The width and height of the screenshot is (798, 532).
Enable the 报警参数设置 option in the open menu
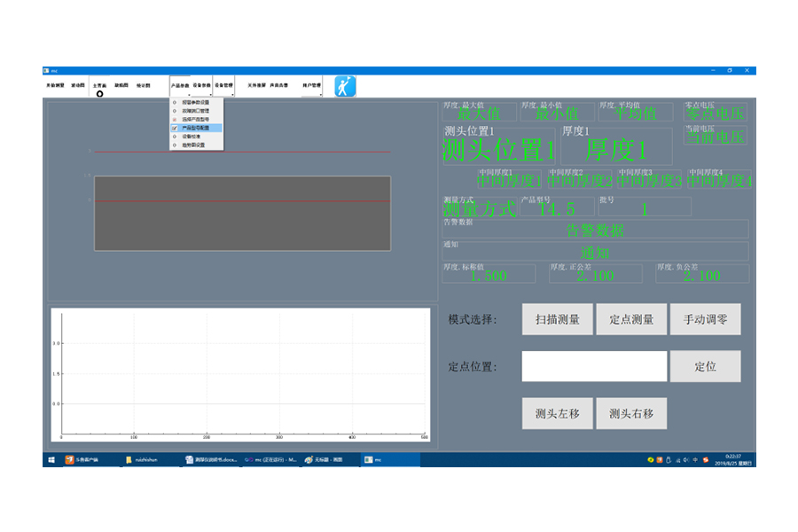[195, 103]
